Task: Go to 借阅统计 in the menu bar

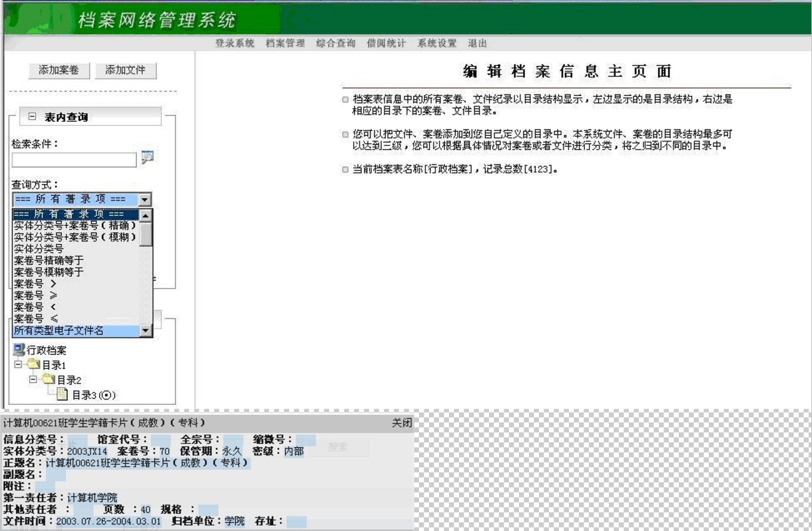Action: pyautogui.click(x=386, y=43)
